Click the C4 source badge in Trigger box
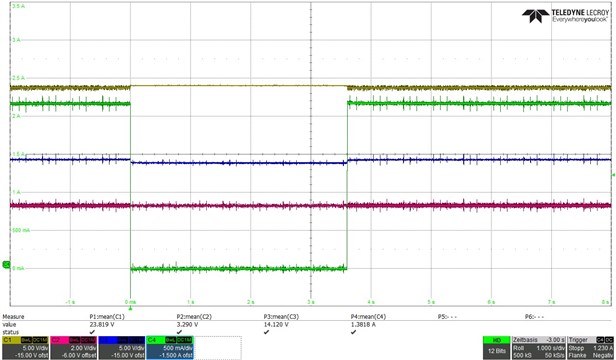The width and height of the screenshot is (616, 360). click(x=601, y=340)
